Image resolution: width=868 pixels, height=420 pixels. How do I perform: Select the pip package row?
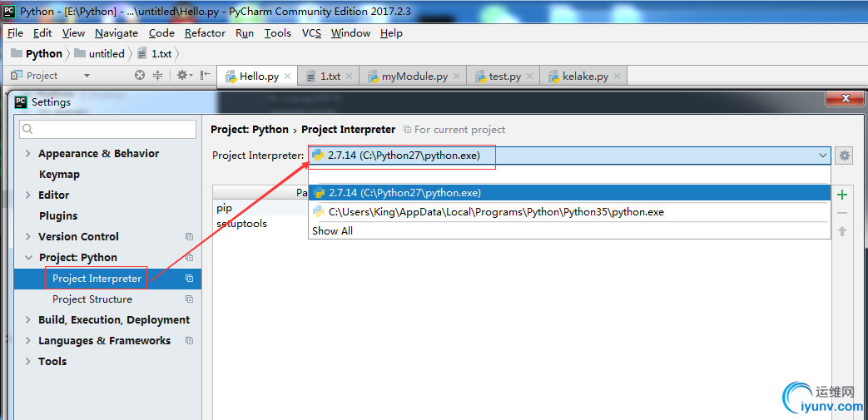[x=260, y=209]
